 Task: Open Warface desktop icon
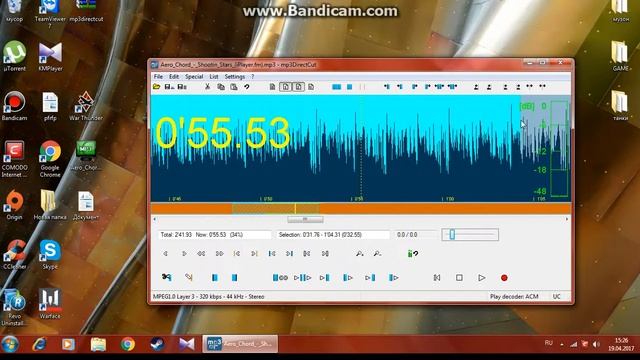[x=50, y=304]
